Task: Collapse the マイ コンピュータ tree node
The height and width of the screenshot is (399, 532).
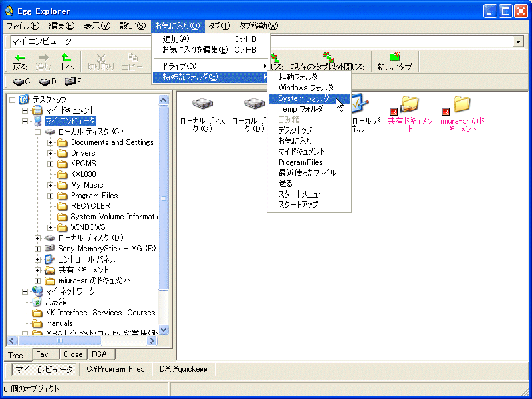Action: pos(25,121)
